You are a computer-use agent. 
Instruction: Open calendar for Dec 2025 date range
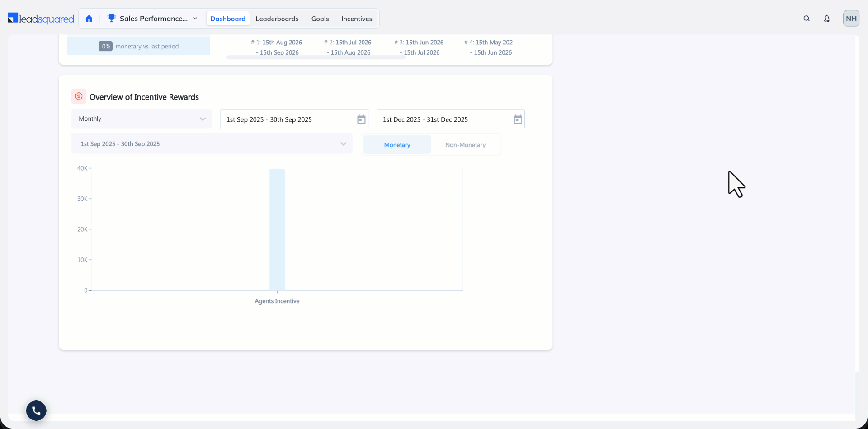click(518, 119)
